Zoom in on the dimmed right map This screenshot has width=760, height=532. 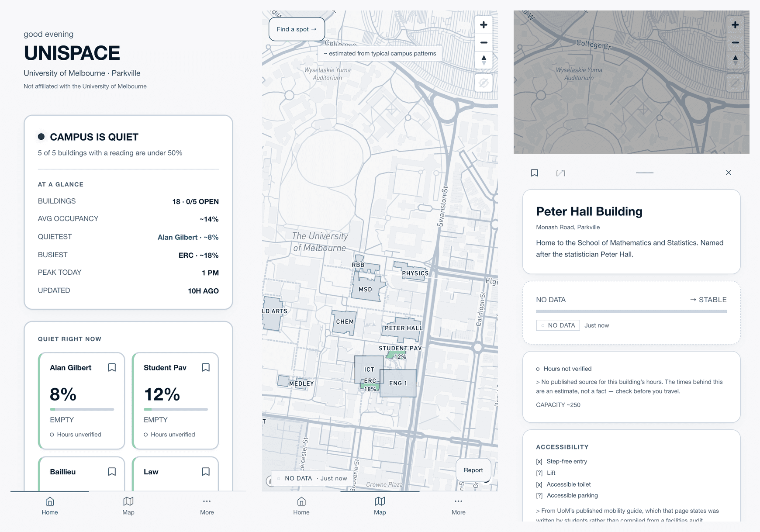735,25
